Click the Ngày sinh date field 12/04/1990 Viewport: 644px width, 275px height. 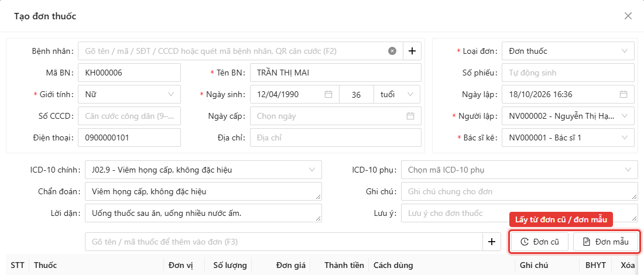coord(294,94)
